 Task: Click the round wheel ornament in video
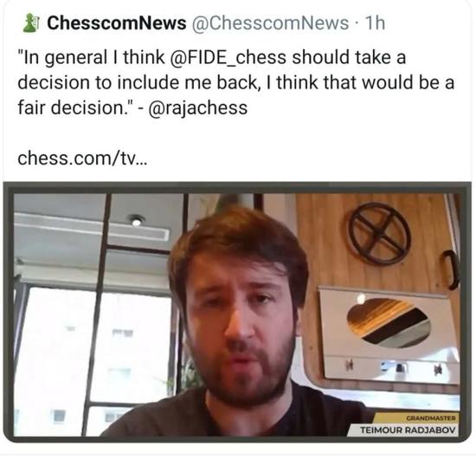(378, 233)
